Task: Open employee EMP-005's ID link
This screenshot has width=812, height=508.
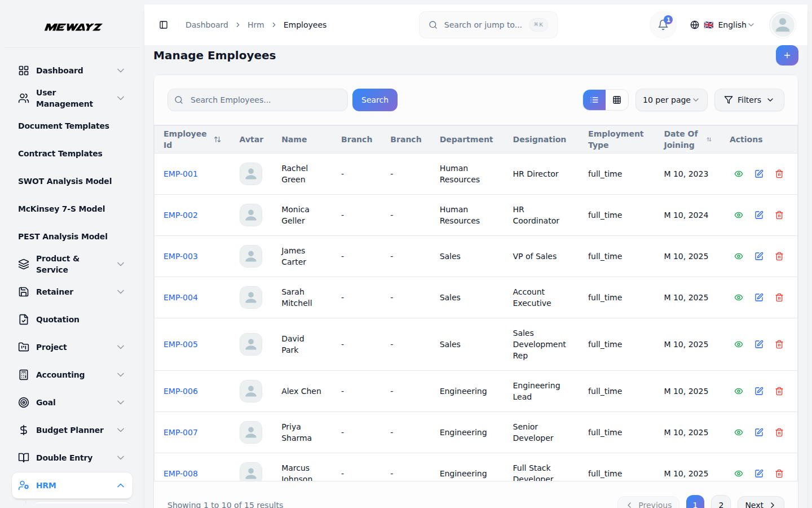Action: click(x=180, y=344)
